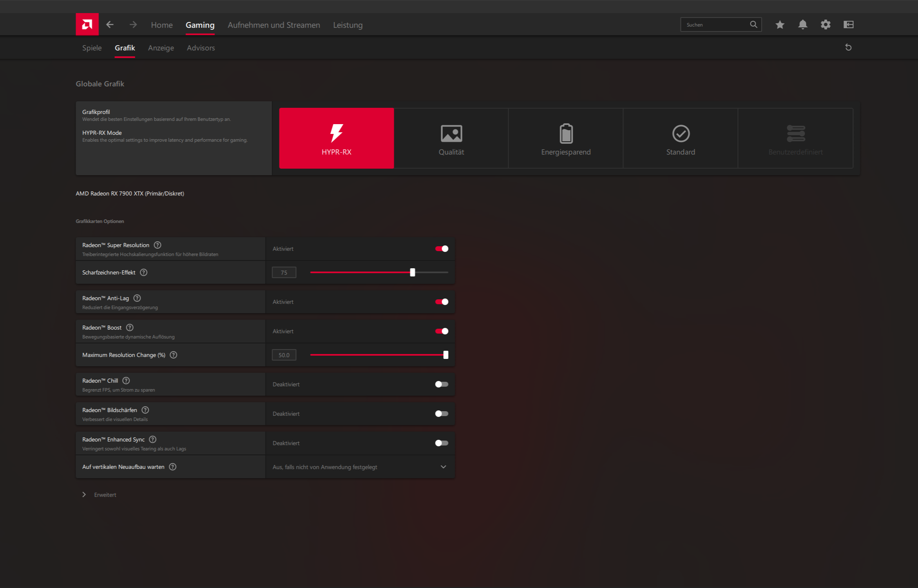Select the Qualität graphics profile
The height and width of the screenshot is (588, 918).
pos(451,138)
